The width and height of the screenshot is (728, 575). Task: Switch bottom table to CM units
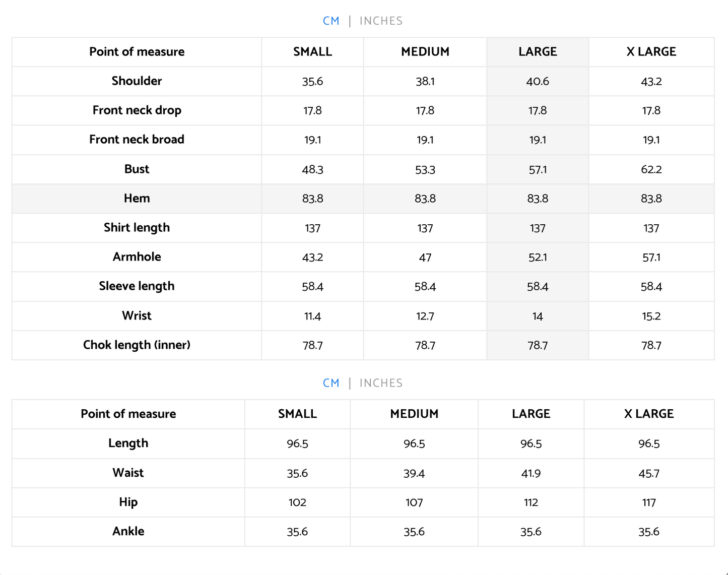(331, 383)
